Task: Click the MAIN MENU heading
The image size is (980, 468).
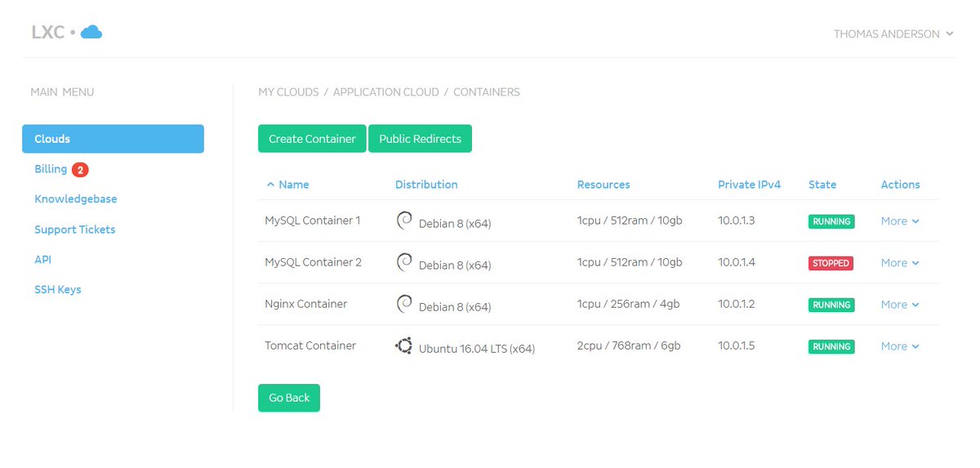Action: pos(62,92)
